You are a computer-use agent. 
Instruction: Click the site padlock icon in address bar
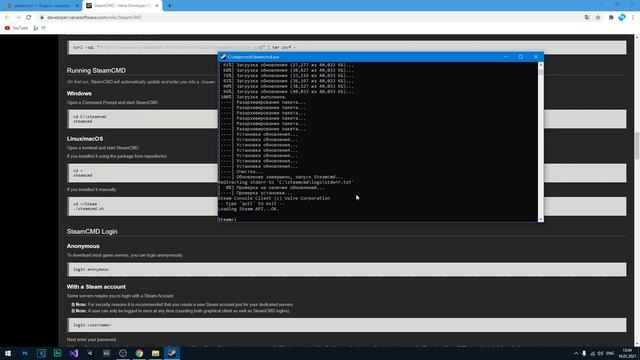coord(41,18)
